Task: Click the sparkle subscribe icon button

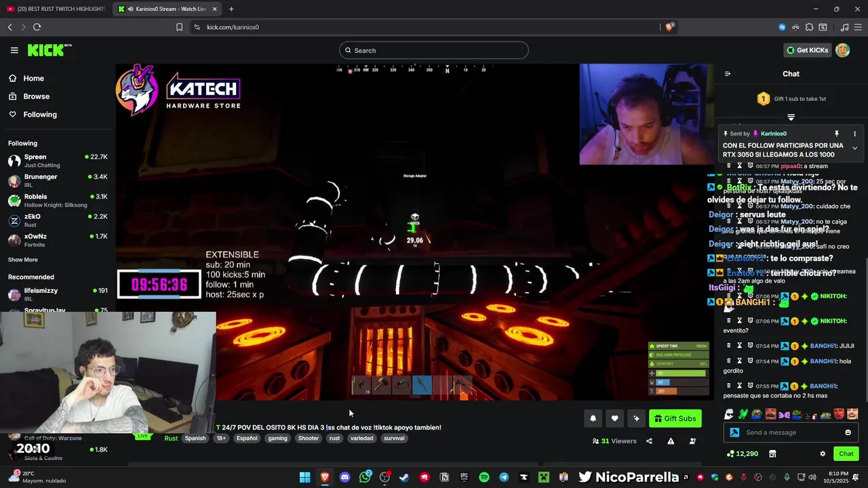Action: click(x=636, y=418)
